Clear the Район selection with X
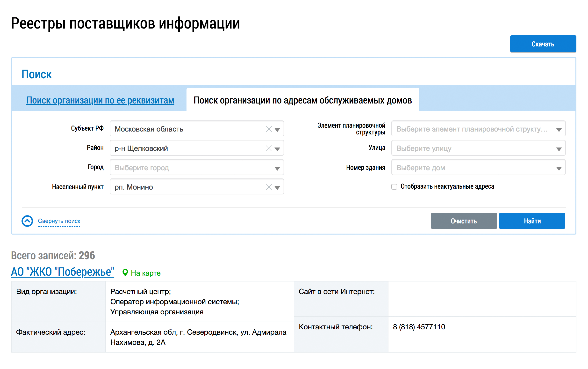588x369 pixels. 269,148
